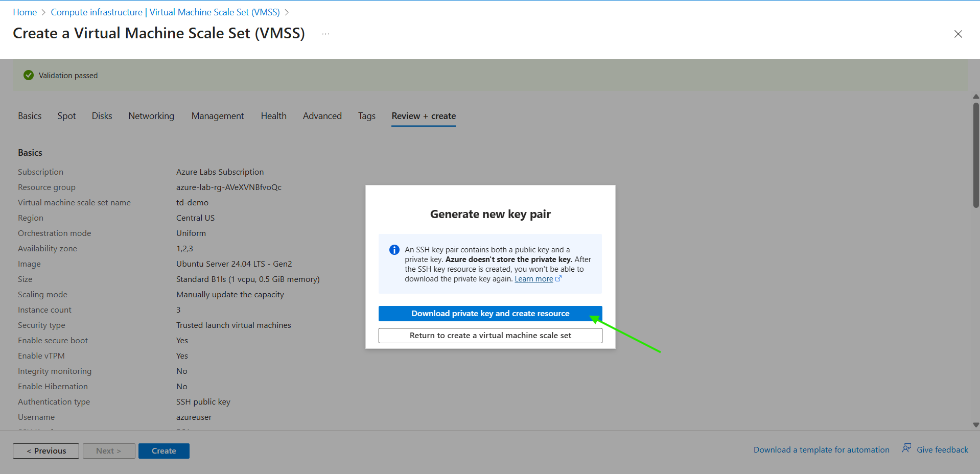
Task: Click Download private key and create resource
Action: 489,314
